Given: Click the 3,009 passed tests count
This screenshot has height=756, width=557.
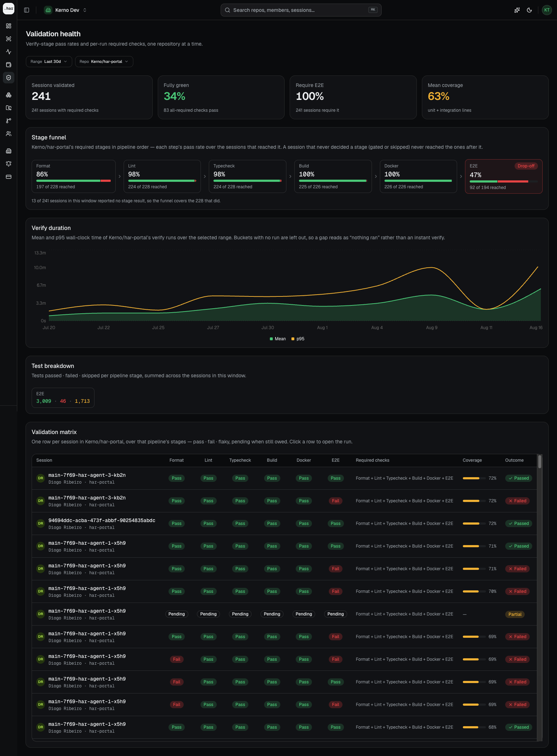Looking at the screenshot, I should point(44,401).
